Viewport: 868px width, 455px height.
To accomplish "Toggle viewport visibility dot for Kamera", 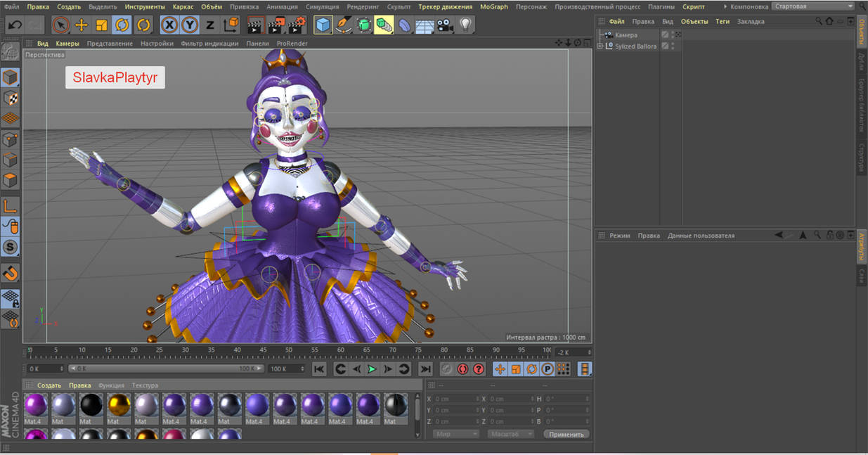I will [x=673, y=32].
